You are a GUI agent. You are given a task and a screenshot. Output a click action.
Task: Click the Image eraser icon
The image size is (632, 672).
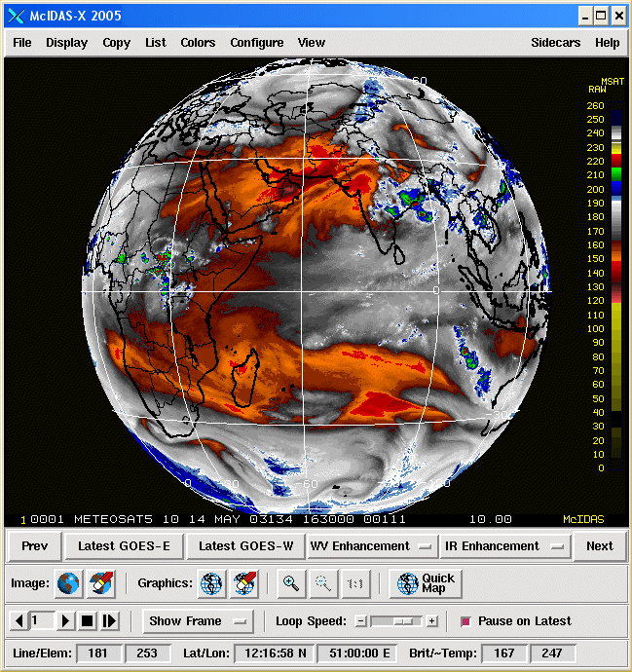(101, 583)
